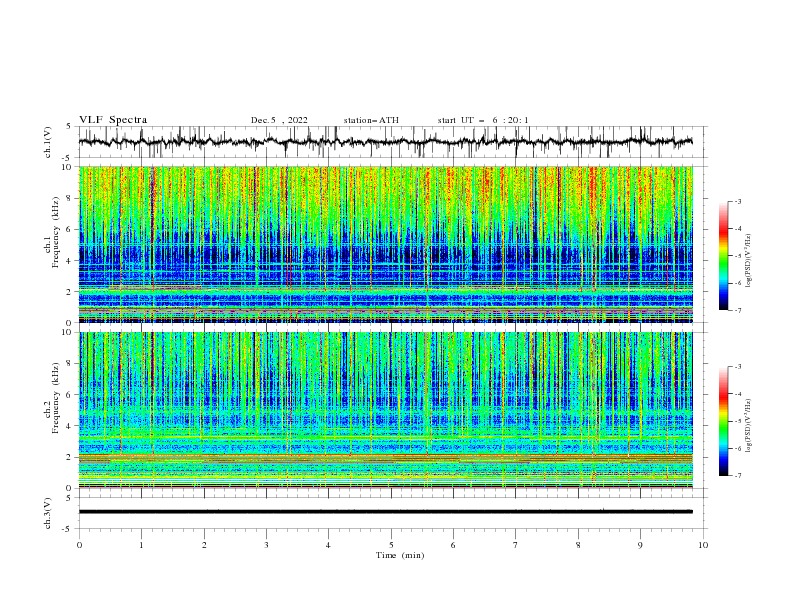This screenshot has height=612, width=792.
Task: Click the "Time (min)" axis label
Action: pos(400,555)
